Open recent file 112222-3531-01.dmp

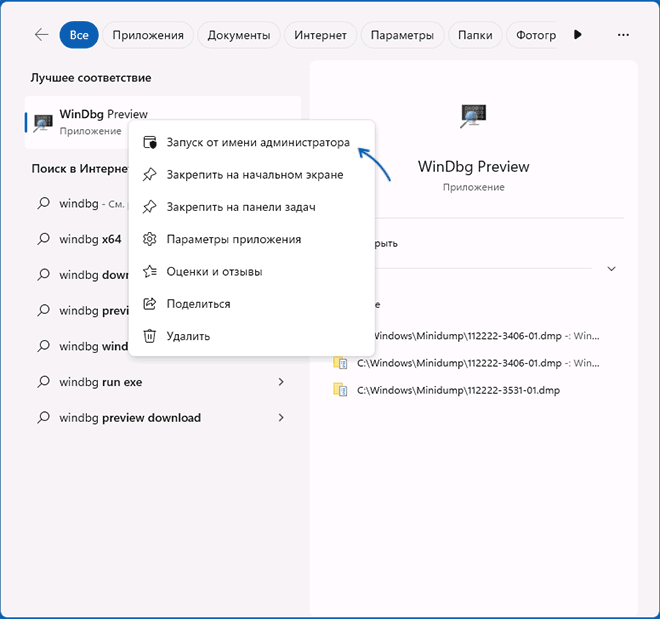tap(458, 389)
